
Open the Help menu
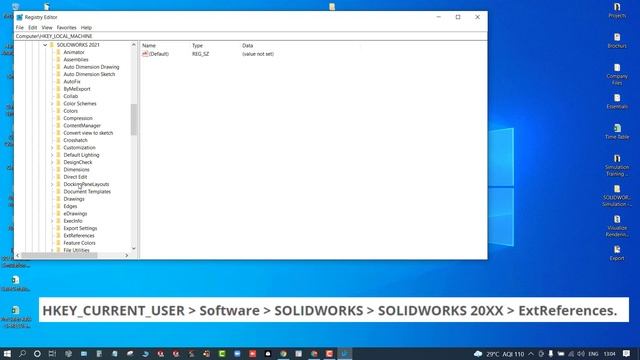click(86, 27)
